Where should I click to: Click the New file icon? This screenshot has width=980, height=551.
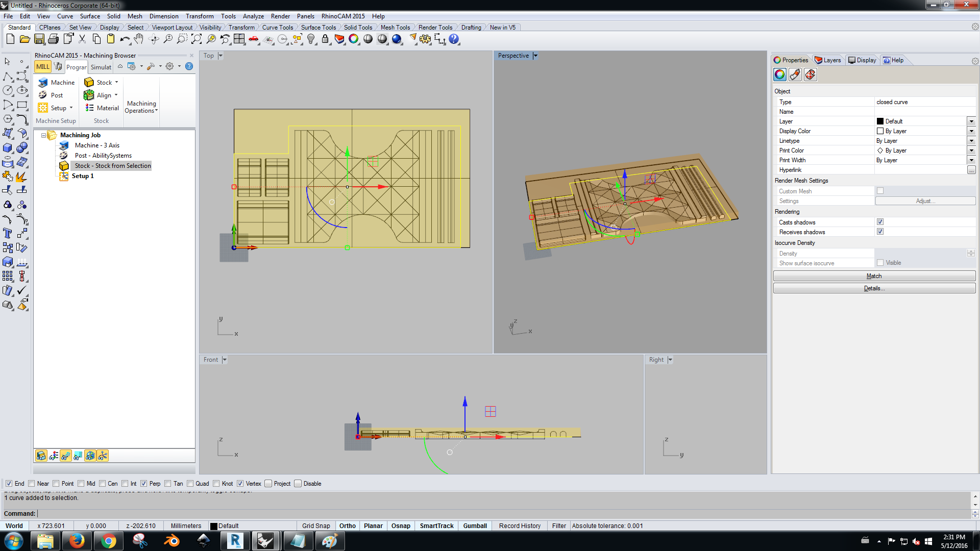coord(10,39)
